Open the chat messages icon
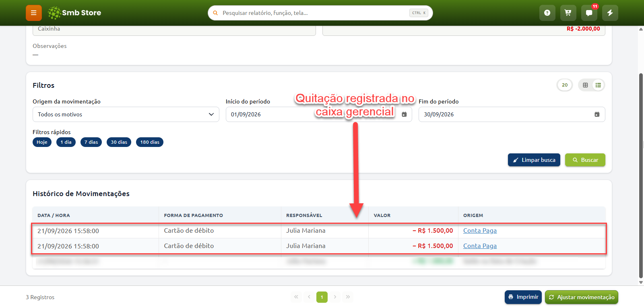This screenshot has height=308, width=644. pos(589,13)
